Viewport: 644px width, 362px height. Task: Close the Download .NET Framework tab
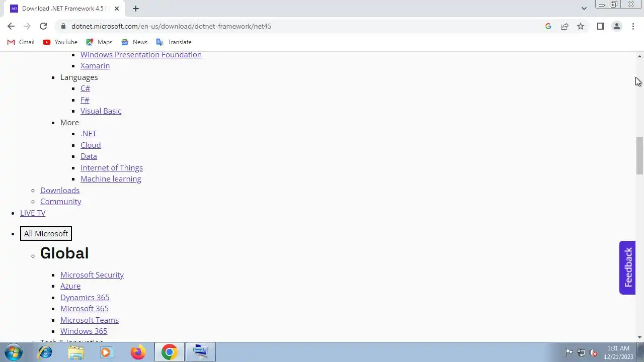[117, 9]
